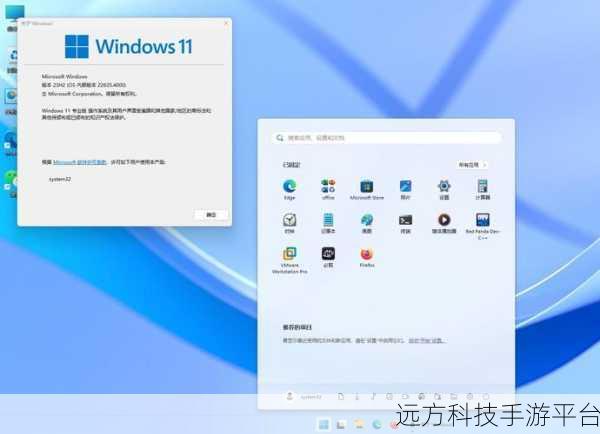This screenshot has height=434, width=600.
Task: Open Microsoft Software License Terms link
Action: click(x=80, y=162)
